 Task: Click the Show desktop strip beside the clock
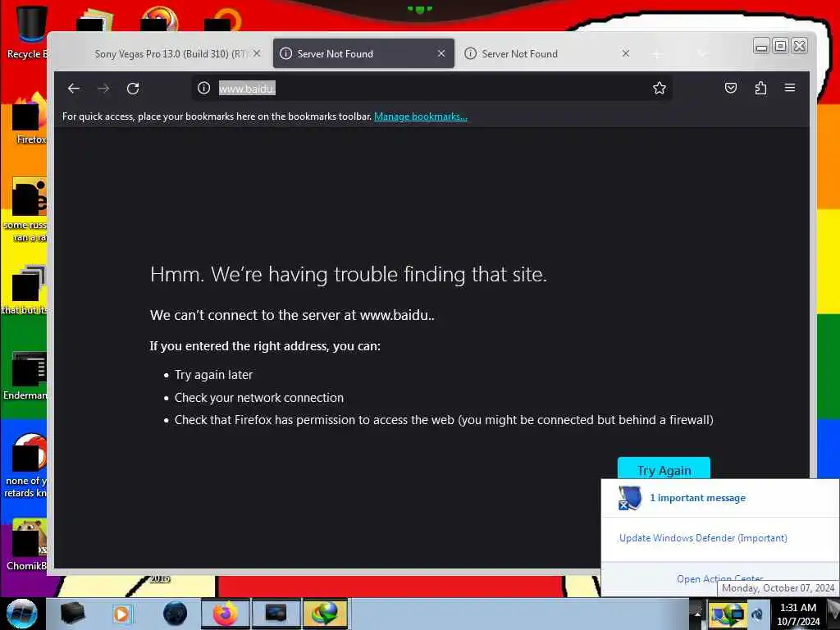[x=833, y=614]
